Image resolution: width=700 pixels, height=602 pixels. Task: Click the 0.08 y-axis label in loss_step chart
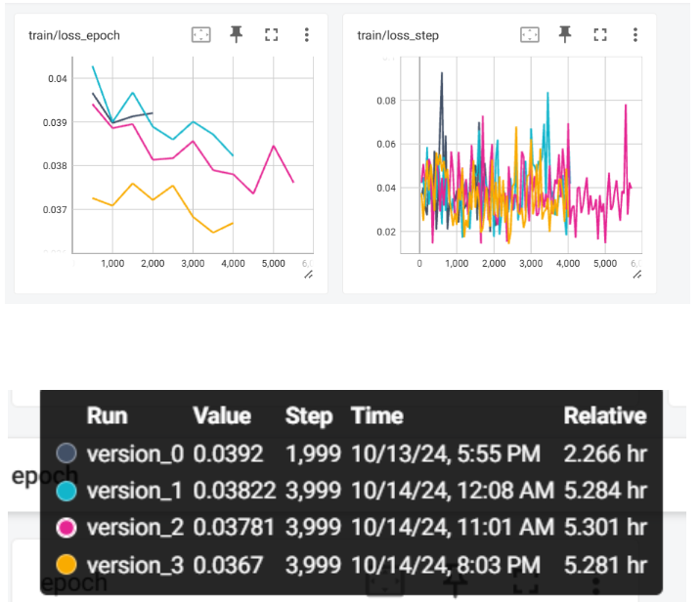click(386, 101)
